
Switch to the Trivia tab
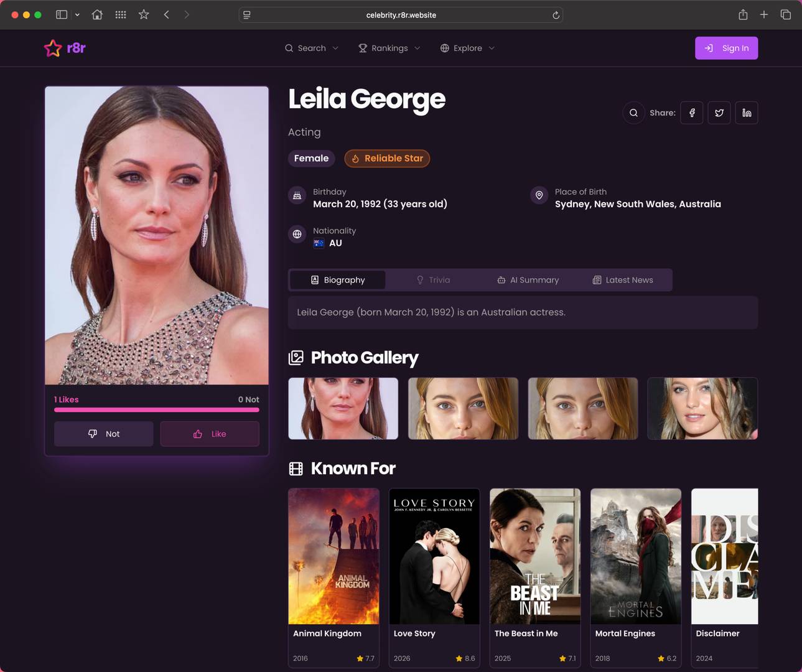click(434, 279)
